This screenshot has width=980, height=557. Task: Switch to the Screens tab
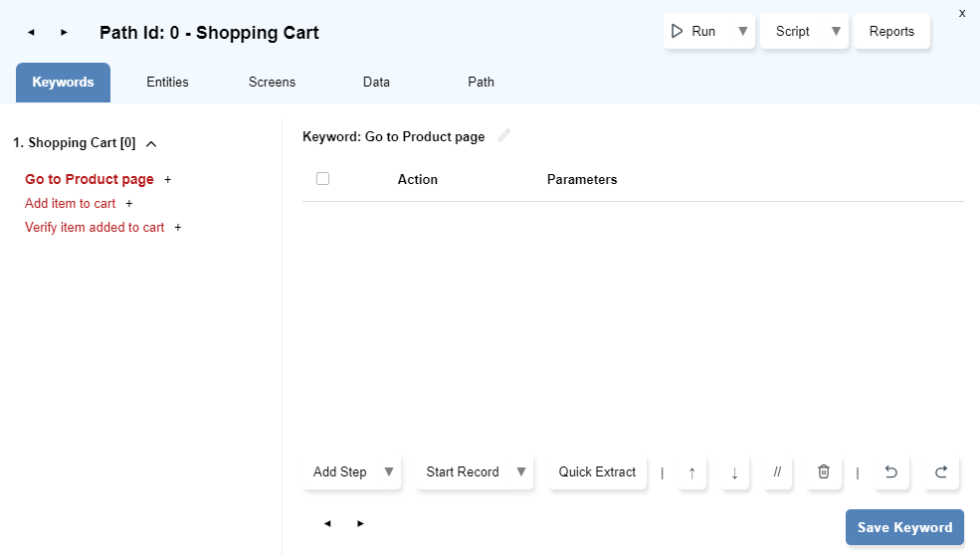272,83
